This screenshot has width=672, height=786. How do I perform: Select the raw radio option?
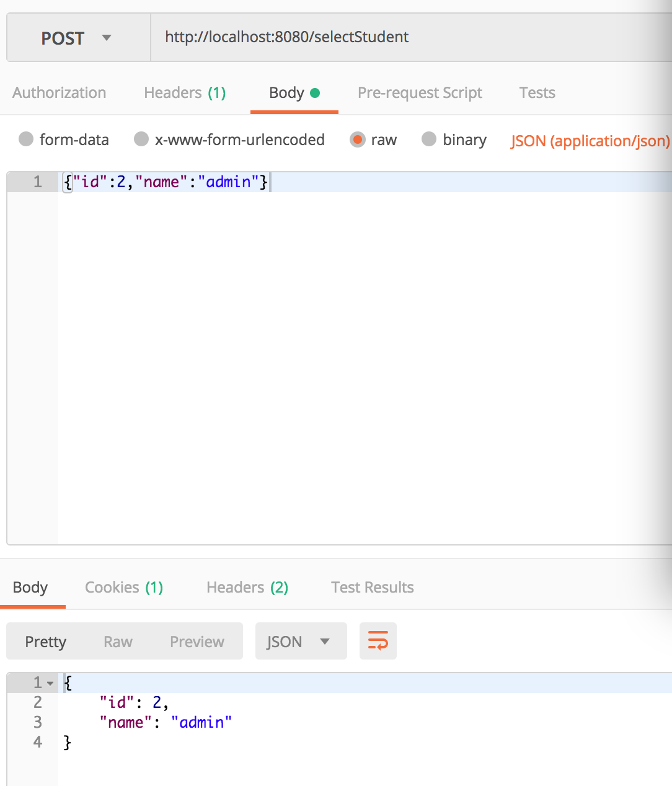click(x=358, y=139)
